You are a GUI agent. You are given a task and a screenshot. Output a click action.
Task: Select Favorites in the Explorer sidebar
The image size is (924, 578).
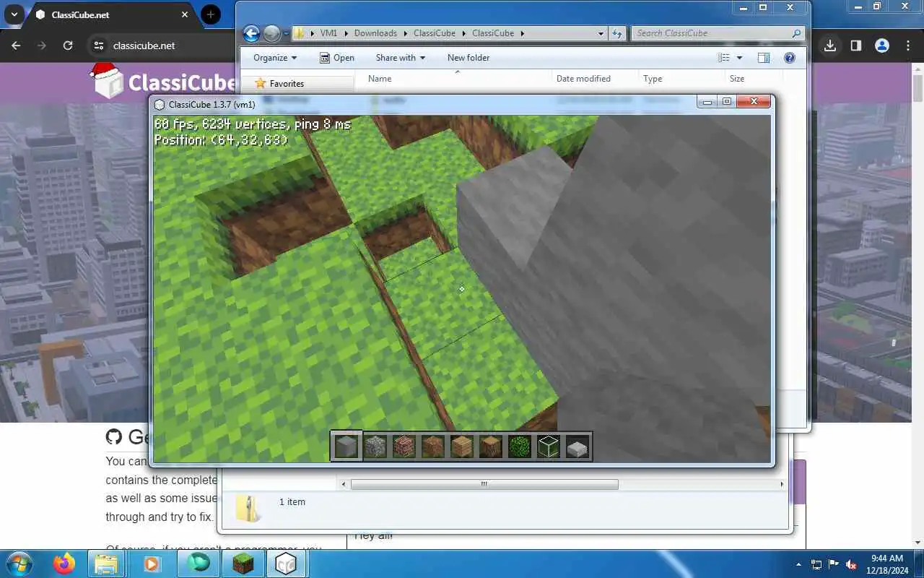pos(287,84)
